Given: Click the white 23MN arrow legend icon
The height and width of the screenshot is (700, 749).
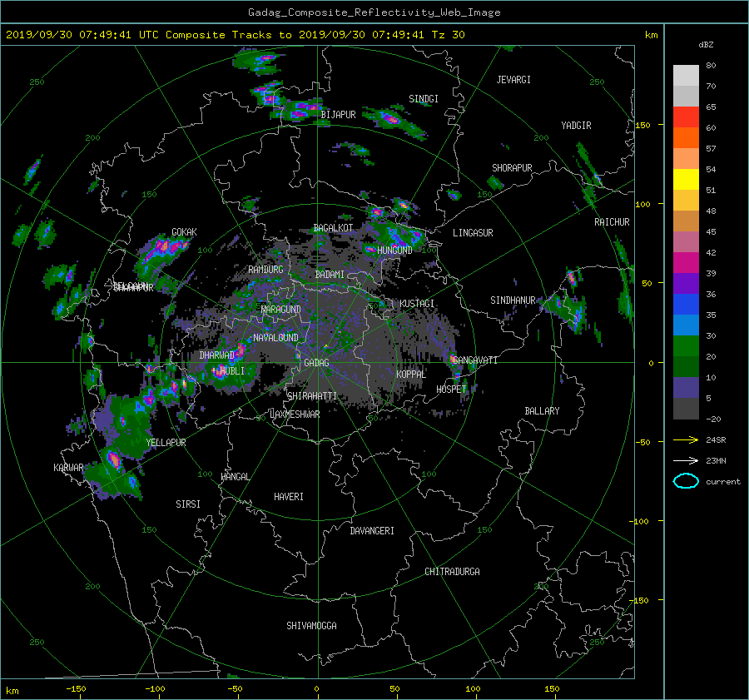Looking at the screenshot, I should [x=686, y=460].
